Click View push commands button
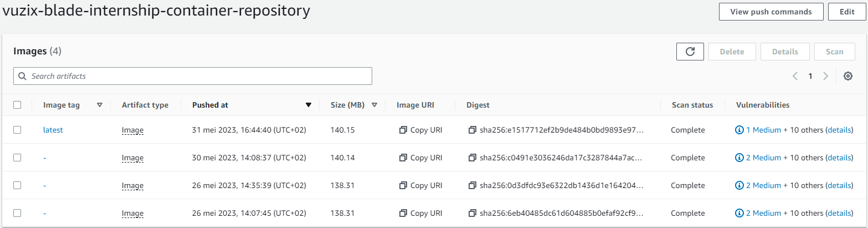Image resolution: width=868 pixels, height=228 pixels. click(770, 12)
